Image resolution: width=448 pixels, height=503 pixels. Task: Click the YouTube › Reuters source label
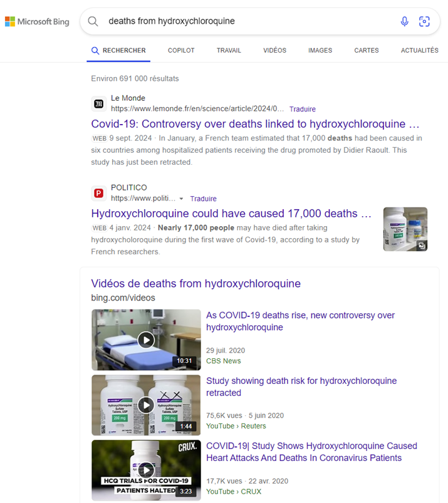click(x=236, y=426)
